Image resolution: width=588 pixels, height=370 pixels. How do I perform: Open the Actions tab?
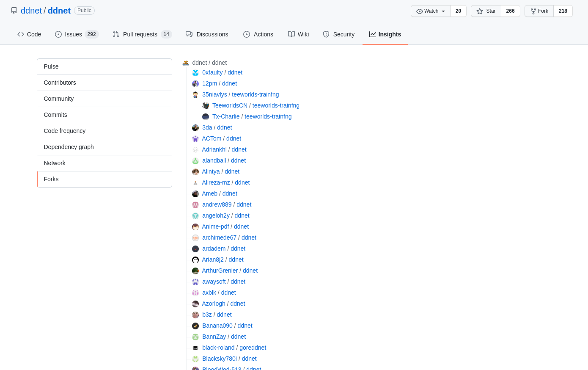coord(258,34)
